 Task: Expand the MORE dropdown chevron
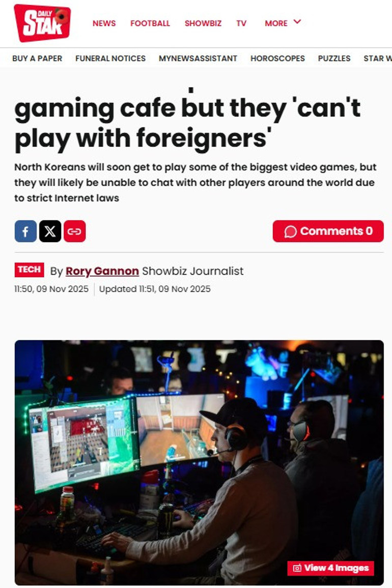297,22
